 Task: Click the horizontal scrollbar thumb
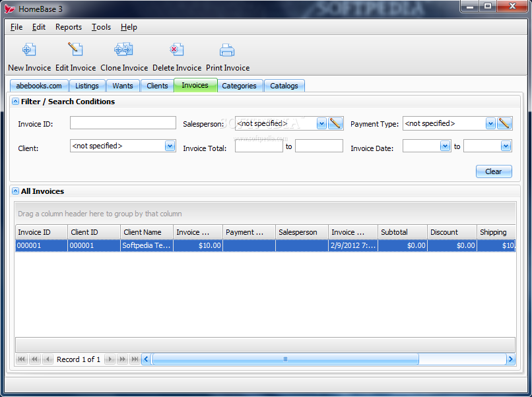point(285,359)
